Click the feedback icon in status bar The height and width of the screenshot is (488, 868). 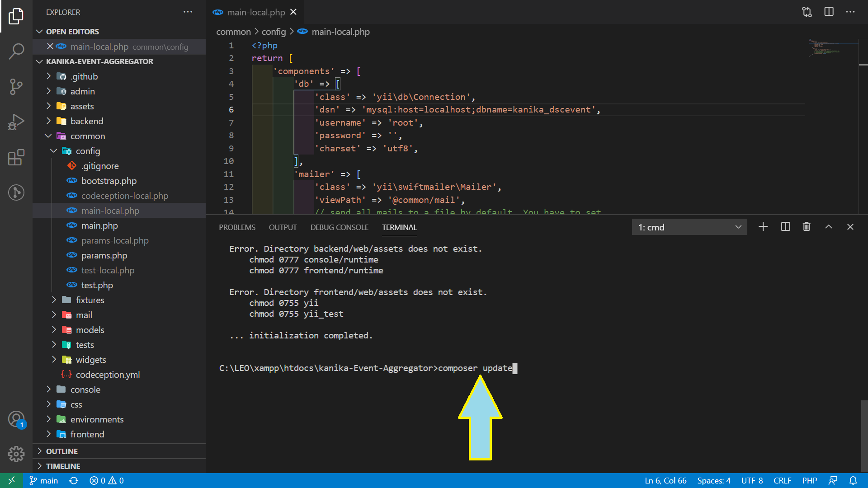pos(833,481)
